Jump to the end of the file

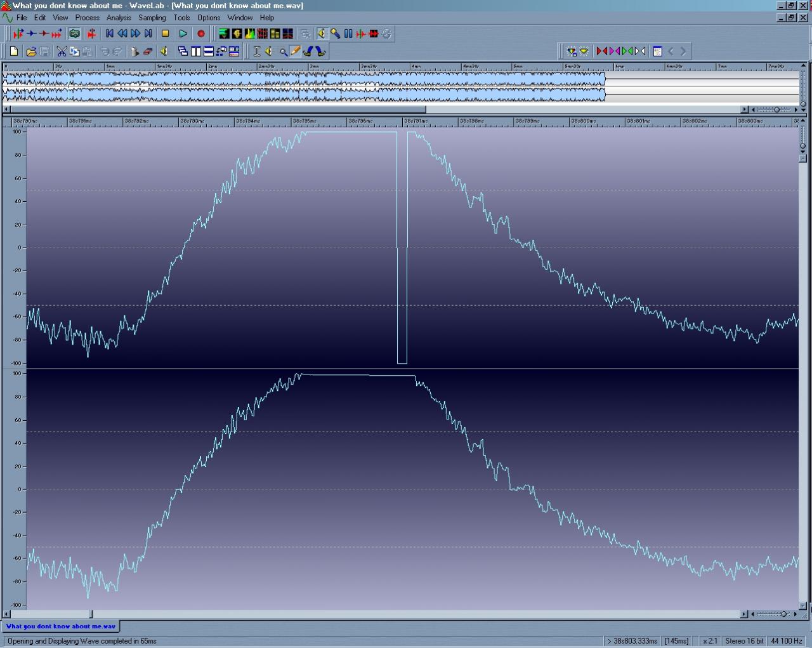coord(148,34)
